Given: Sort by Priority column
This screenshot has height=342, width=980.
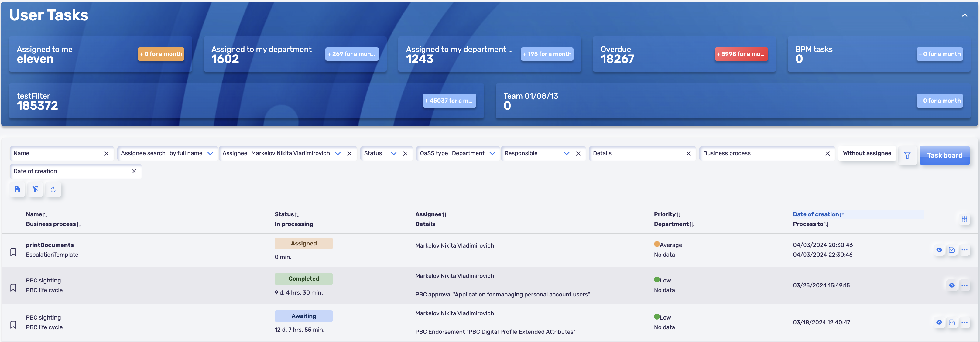Looking at the screenshot, I should [667, 214].
